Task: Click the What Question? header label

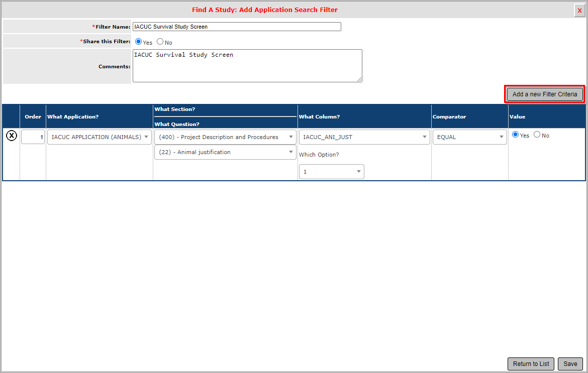Action: [x=177, y=125]
